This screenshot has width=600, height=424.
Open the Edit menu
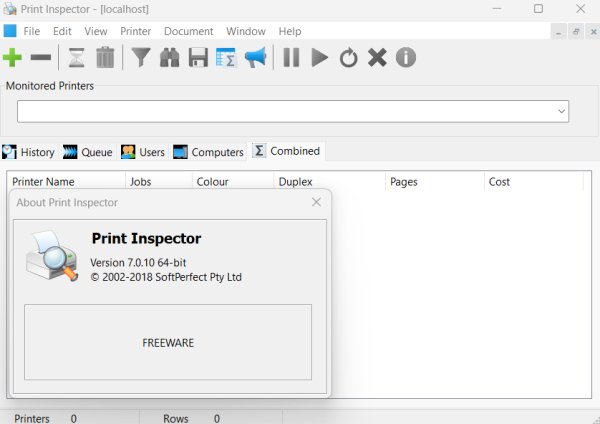point(62,31)
